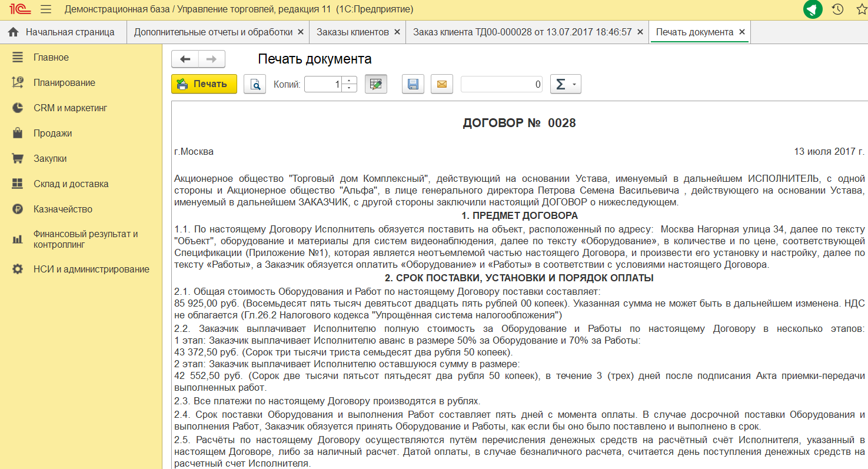Click the г.Москва text in document
This screenshot has height=469, width=868.
tap(194, 151)
